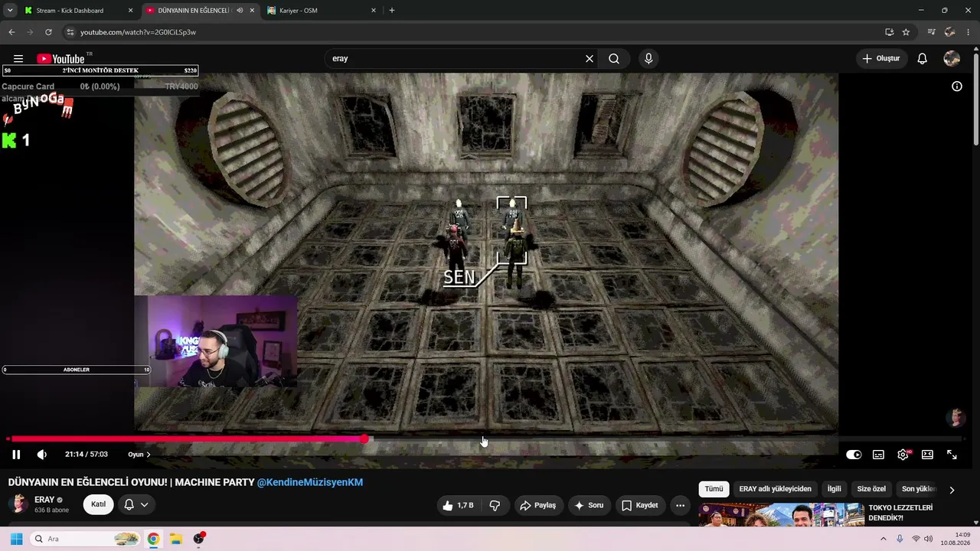Bookmark this page with the star
980x551 pixels.
pos(906,32)
